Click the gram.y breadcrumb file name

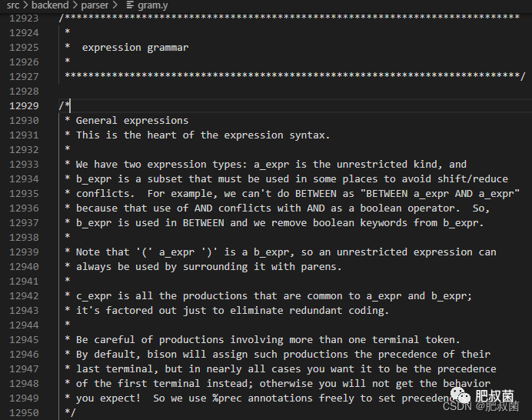153,5
